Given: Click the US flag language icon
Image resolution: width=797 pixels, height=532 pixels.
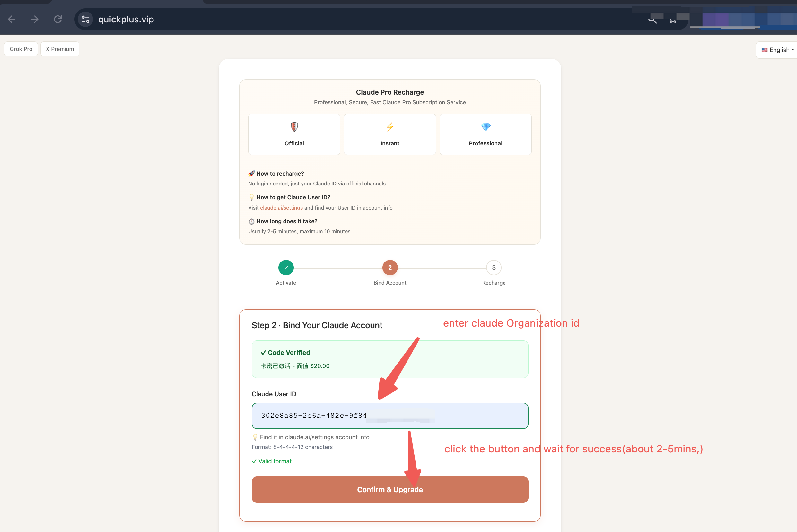Looking at the screenshot, I should 765,50.
